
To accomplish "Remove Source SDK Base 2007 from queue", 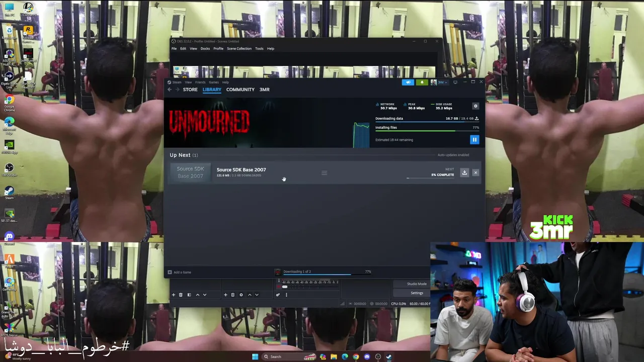I will [x=475, y=172].
